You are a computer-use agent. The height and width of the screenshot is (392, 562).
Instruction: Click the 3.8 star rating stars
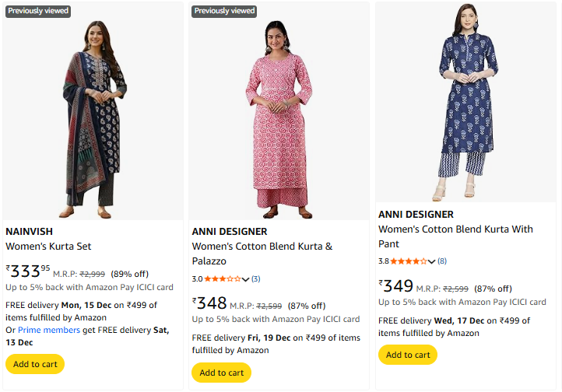pos(409,261)
